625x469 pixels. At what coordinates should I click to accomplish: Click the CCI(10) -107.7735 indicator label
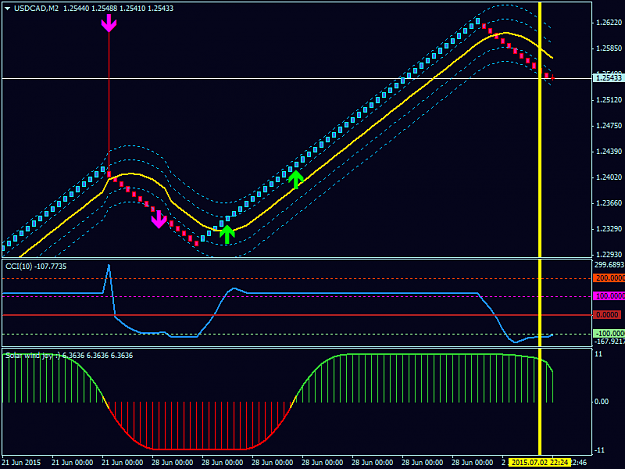click(36, 266)
